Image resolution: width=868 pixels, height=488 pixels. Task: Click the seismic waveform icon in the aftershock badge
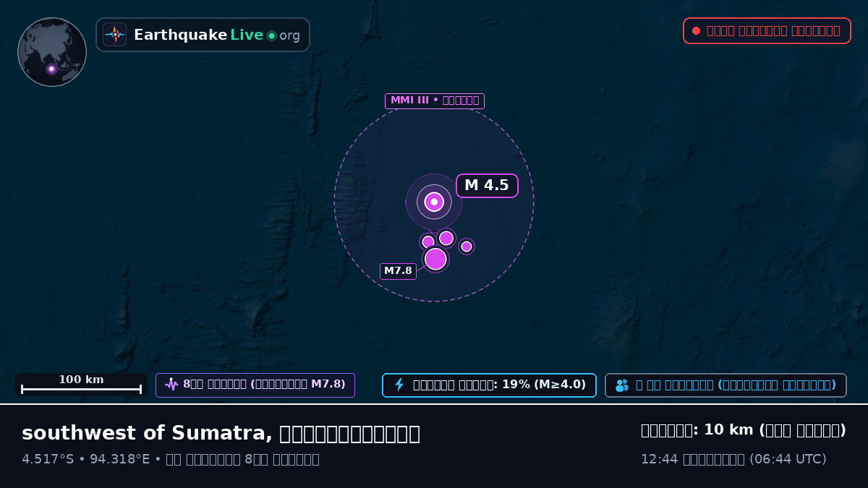click(x=171, y=385)
